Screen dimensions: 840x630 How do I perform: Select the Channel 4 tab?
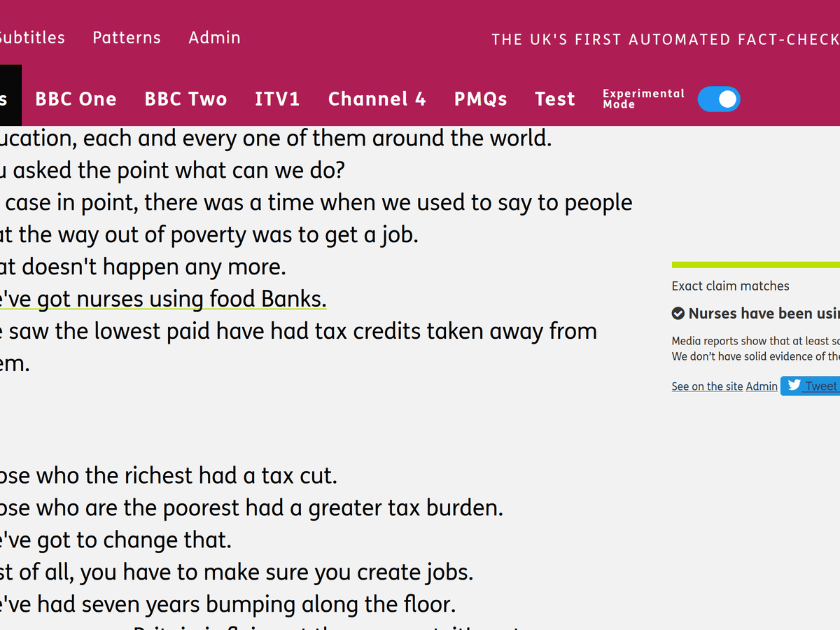click(377, 99)
